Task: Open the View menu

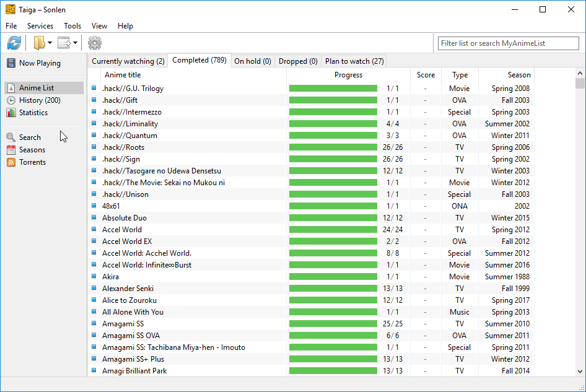Action: point(99,26)
